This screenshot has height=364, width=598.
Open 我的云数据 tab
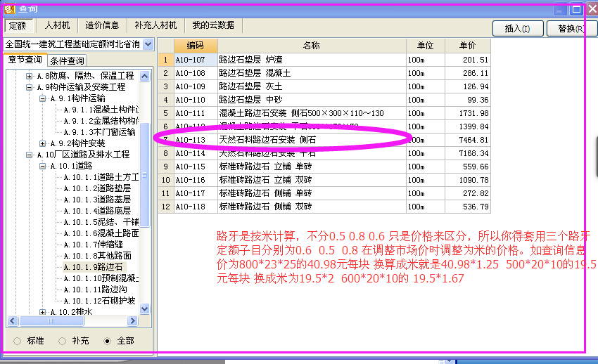[x=213, y=25]
